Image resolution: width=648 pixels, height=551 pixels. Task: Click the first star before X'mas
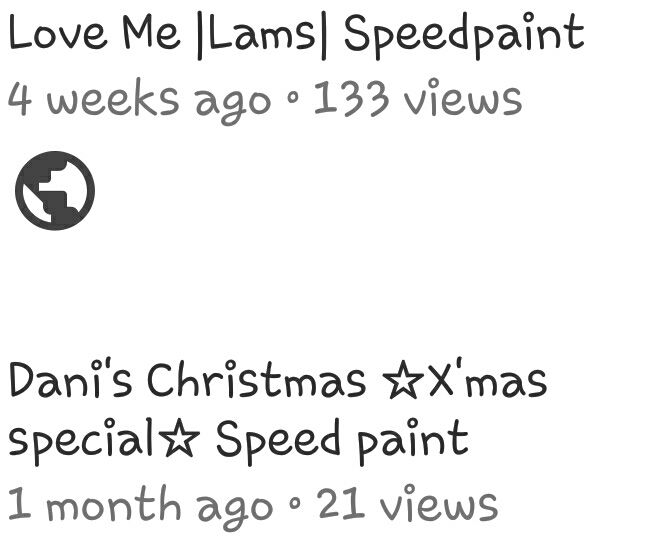tap(403, 380)
